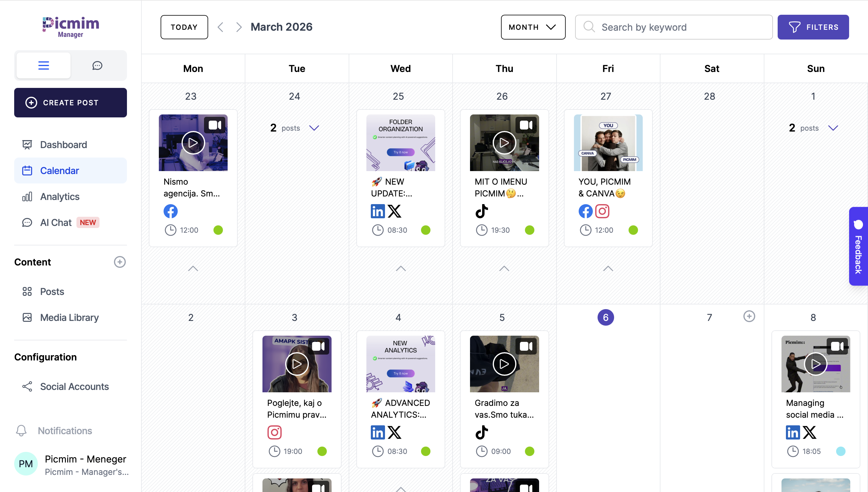Click the plus icon beside Content
Screen dimensions: 868x492
120,262
